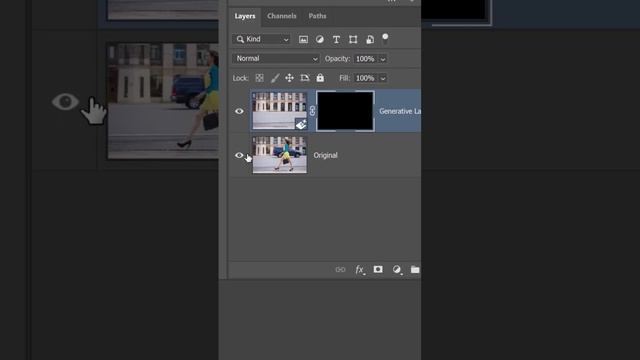The width and height of the screenshot is (640, 360).
Task: Lock image pixels brush icon
Action: click(275, 78)
